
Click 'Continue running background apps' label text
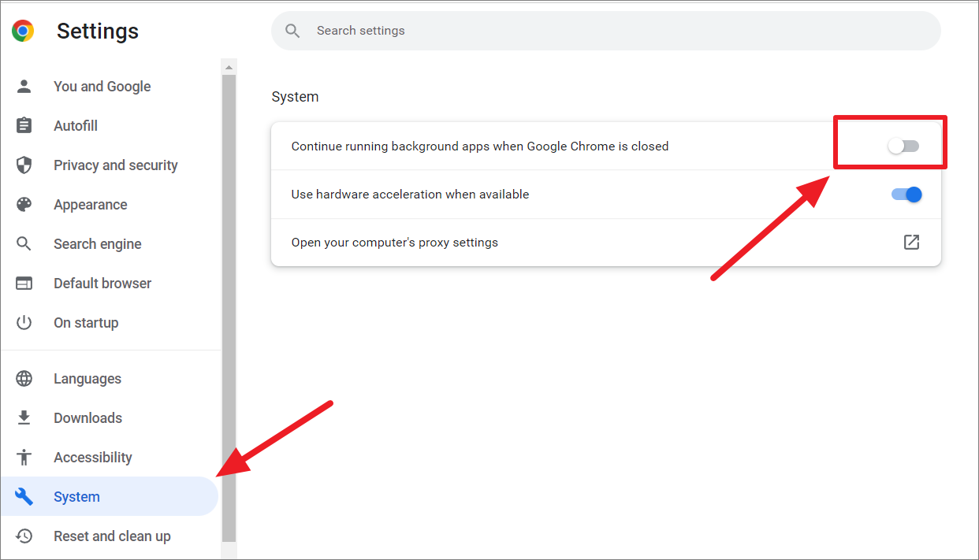point(479,146)
